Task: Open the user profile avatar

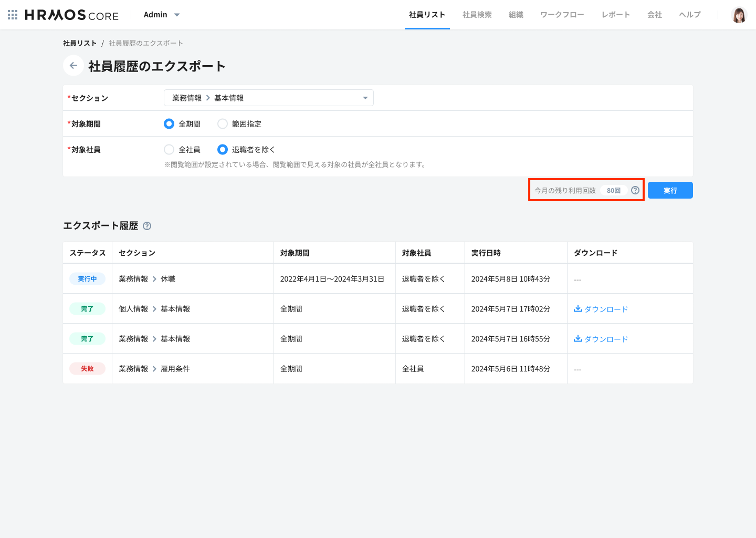Action: (x=739, y=15)
